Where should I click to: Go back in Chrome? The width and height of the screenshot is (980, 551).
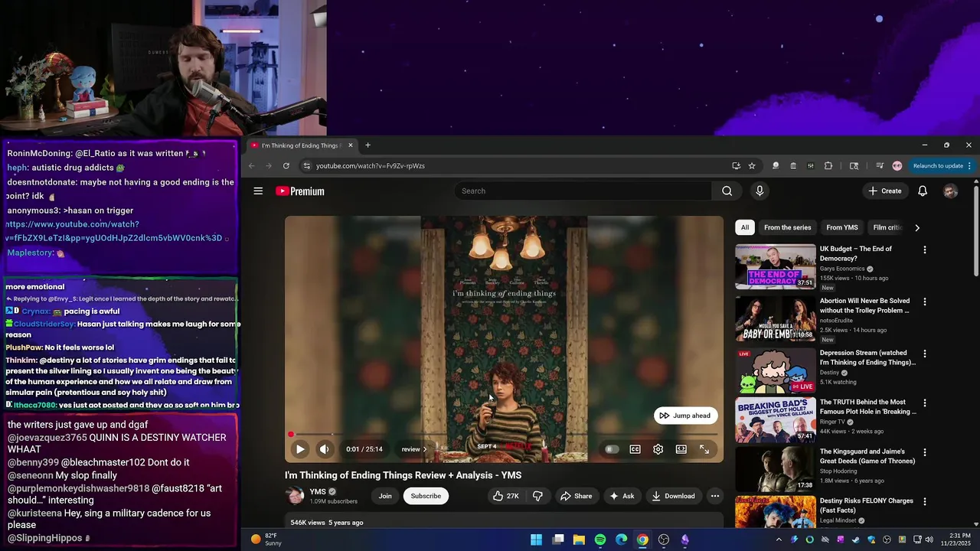tap(251, 165)
